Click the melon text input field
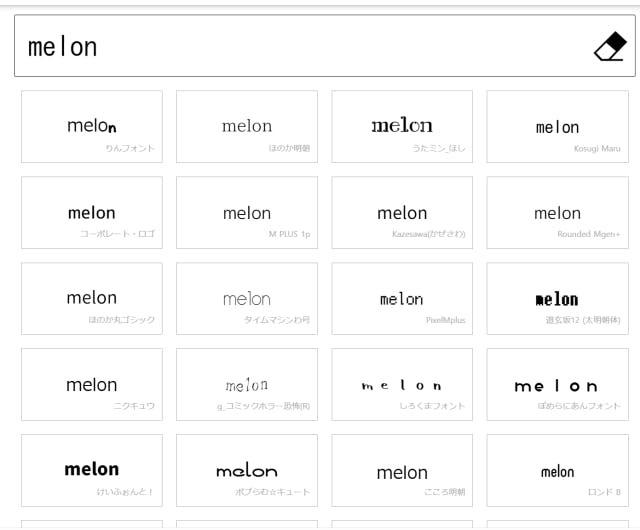 (300, 47)
